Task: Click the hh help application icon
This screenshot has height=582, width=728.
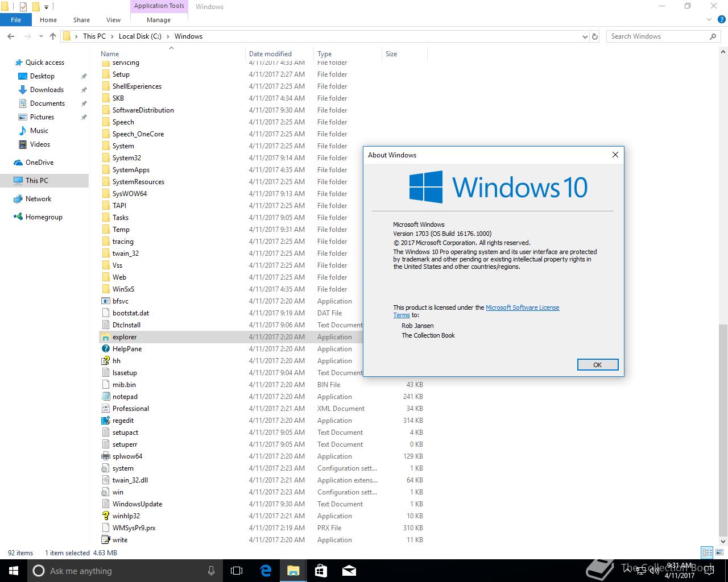Action: pyautogui.click(x=105, y=361)
